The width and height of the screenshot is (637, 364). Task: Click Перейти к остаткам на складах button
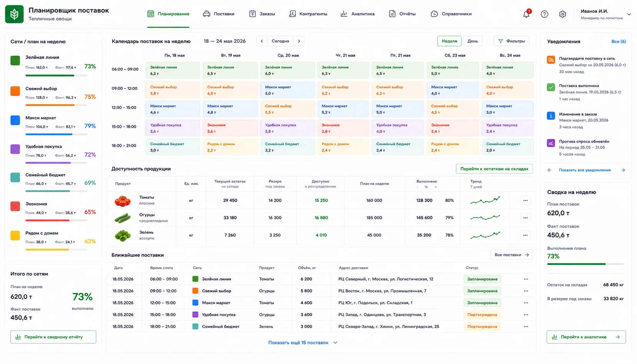coord(494,169)
